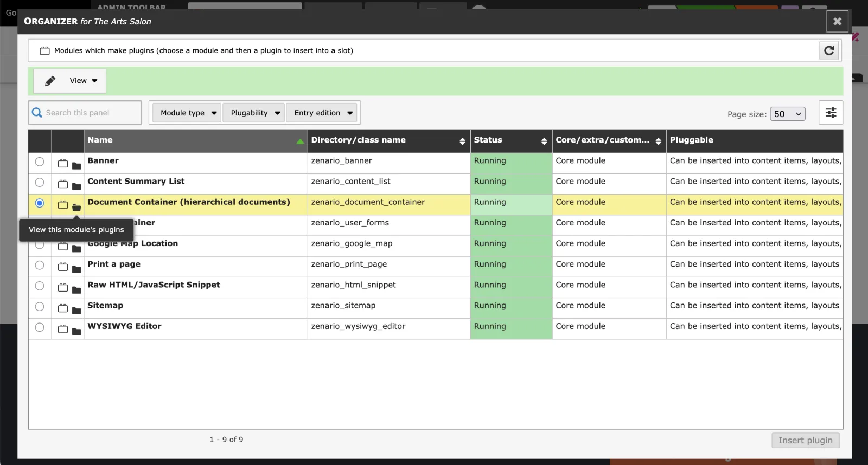Open folder icon in Print a page row
The height and width of the screenshot is (465, 868).
(x=76, y=269)
